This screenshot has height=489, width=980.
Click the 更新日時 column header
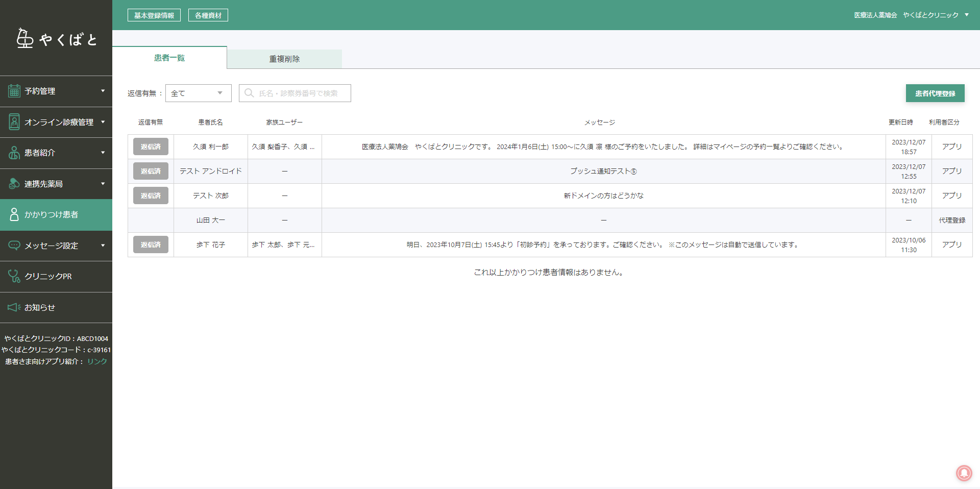(x=900, y=122)
